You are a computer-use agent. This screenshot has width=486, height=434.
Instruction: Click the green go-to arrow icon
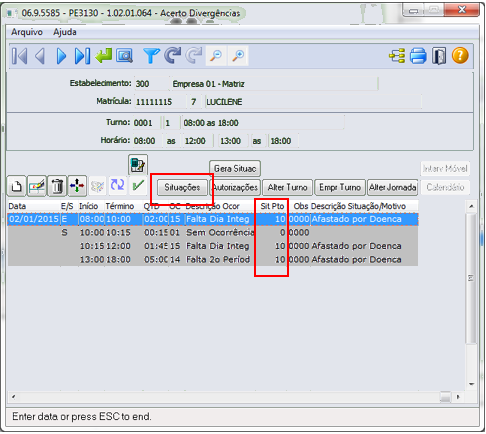pyautogui.click(x=104, y=56)
